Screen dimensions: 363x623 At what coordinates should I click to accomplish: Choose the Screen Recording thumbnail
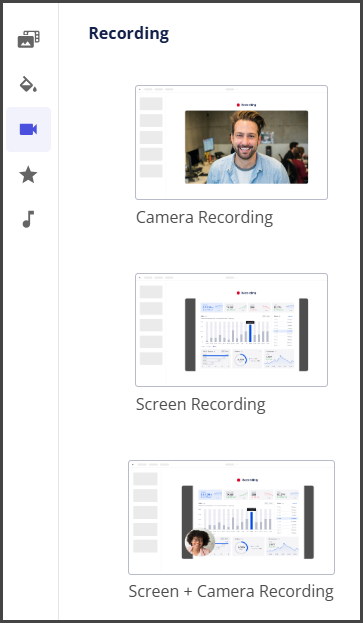pos(232,330)
